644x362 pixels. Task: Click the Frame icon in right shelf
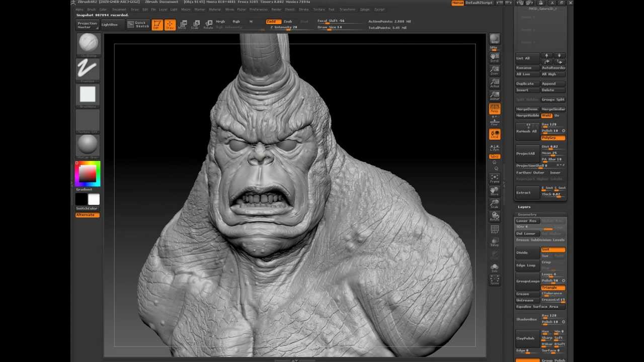coord(495,178)
